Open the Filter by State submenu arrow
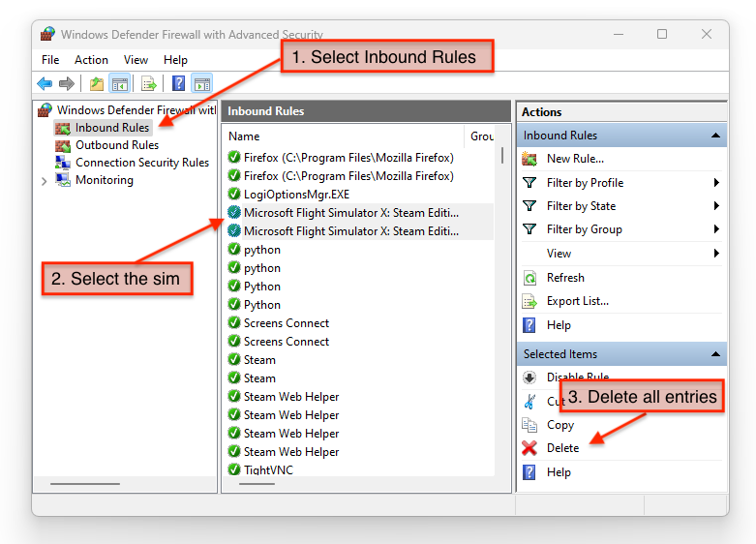 [x=716, y=206]
